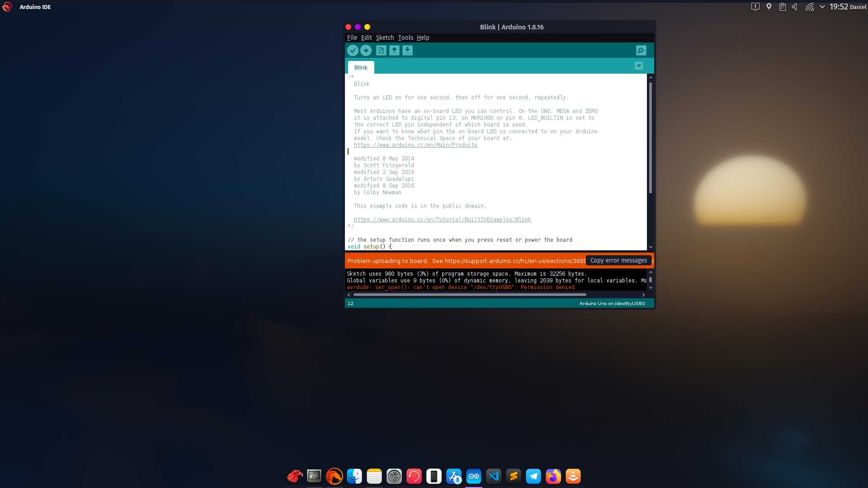
Task: Click the Verify sketch icon
Action: pyautogui.click(x=353, y=50)
